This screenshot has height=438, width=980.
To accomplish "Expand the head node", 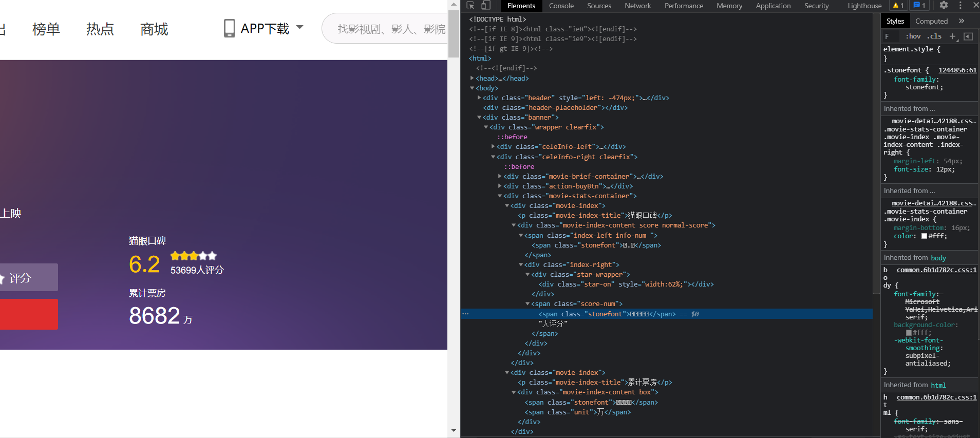I will pyautogui.click(x=472, y=78).
